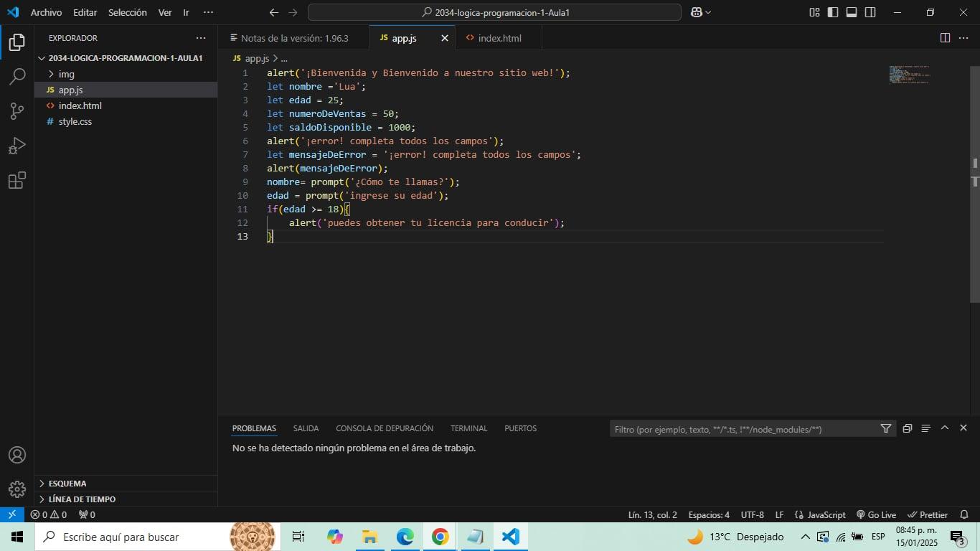This screenshot has height=551, width=980.
Task: Start Go Live server from status bar
Action: 876,514
